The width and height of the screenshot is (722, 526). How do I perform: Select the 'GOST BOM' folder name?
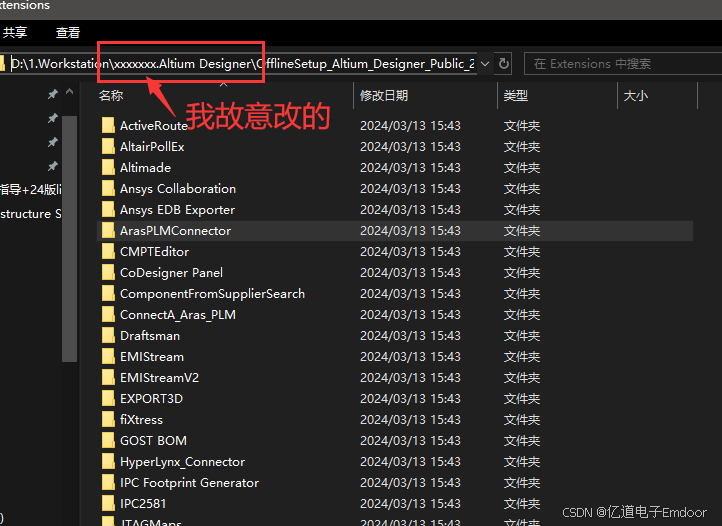coord(153,441)
